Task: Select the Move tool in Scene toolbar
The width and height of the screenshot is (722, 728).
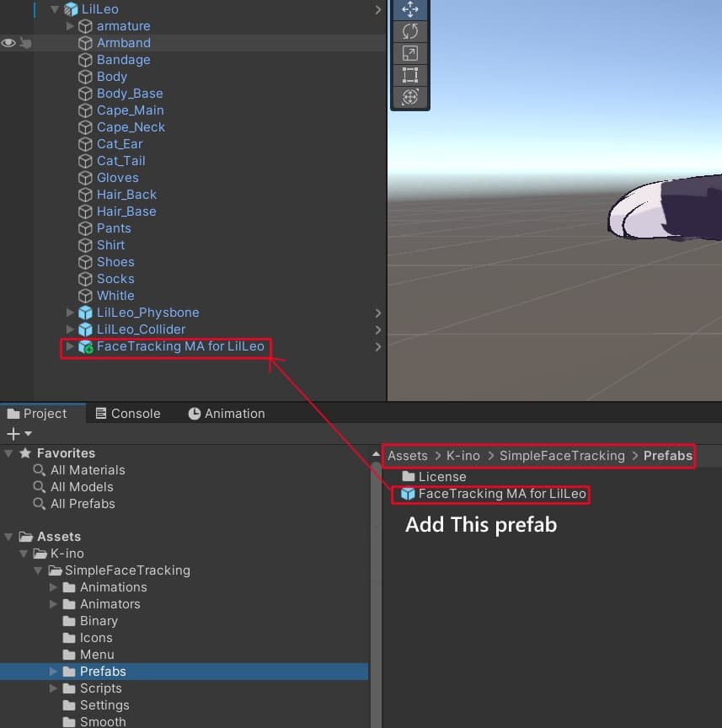Action: click(x=410, y=9)
